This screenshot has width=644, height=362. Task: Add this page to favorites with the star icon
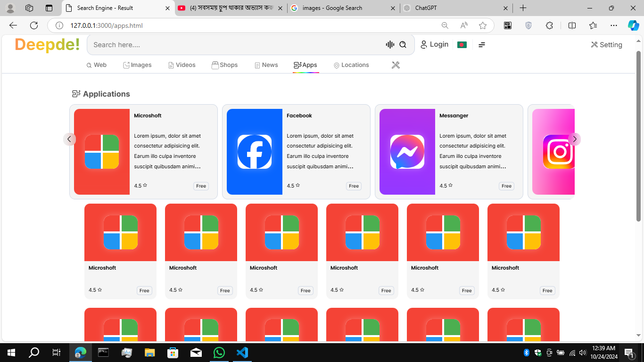pos(483,25)
